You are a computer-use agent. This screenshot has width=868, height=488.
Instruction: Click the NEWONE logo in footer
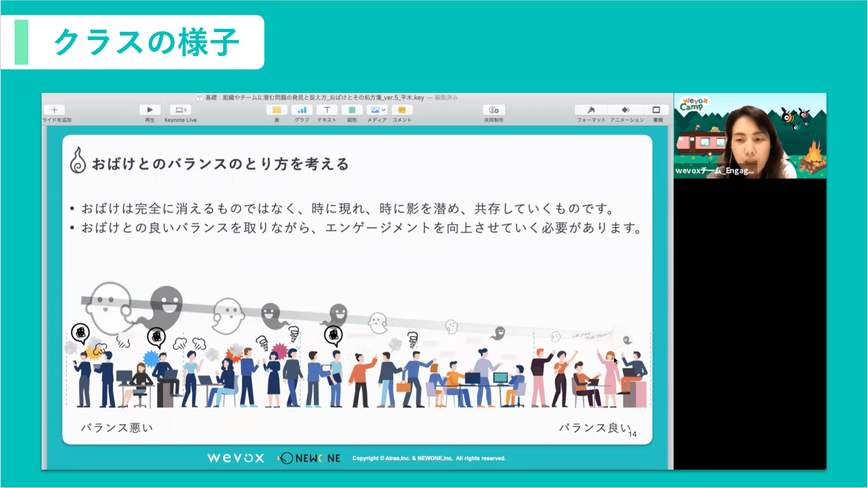309,458
